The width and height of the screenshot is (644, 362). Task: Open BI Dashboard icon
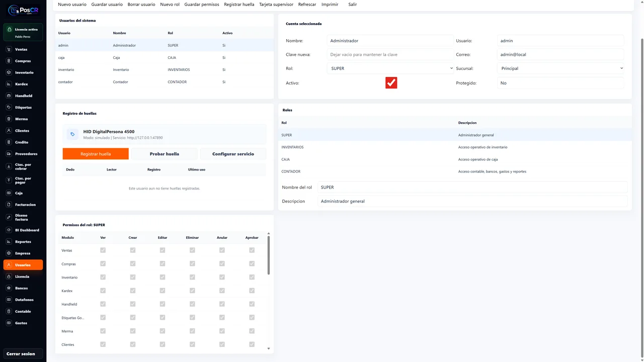(9, 230)
